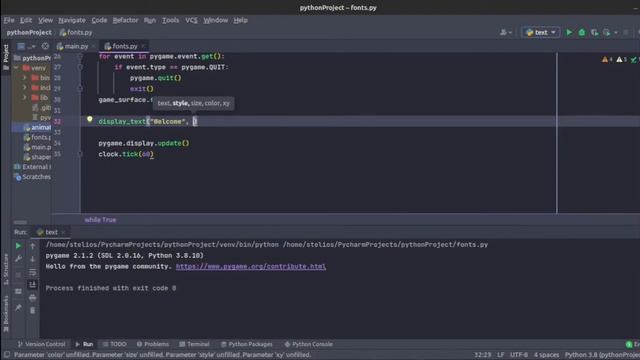
Task: Select fonts.py in the project tree
Action: tap(38, 137)
